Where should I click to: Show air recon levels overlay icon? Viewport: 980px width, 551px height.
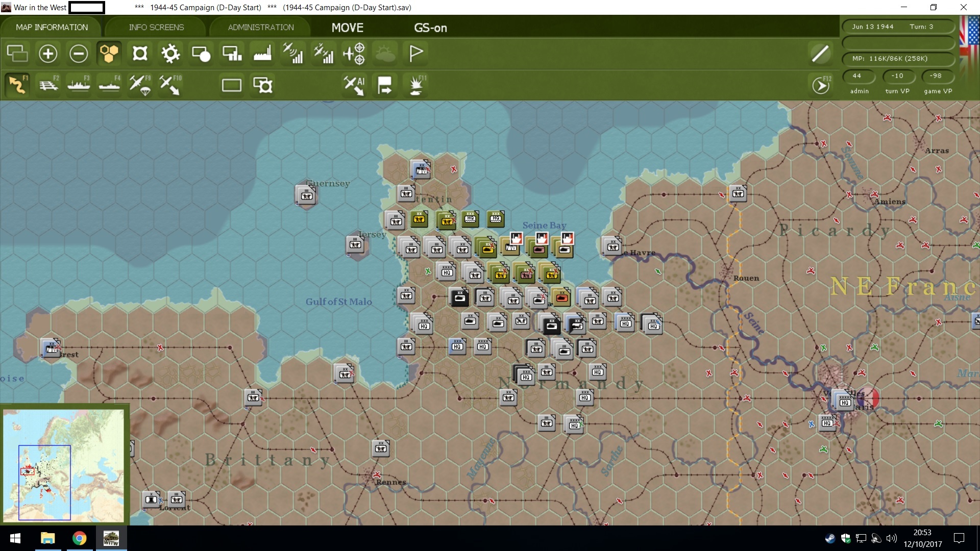pyautogui.click(x=293, y=53)
